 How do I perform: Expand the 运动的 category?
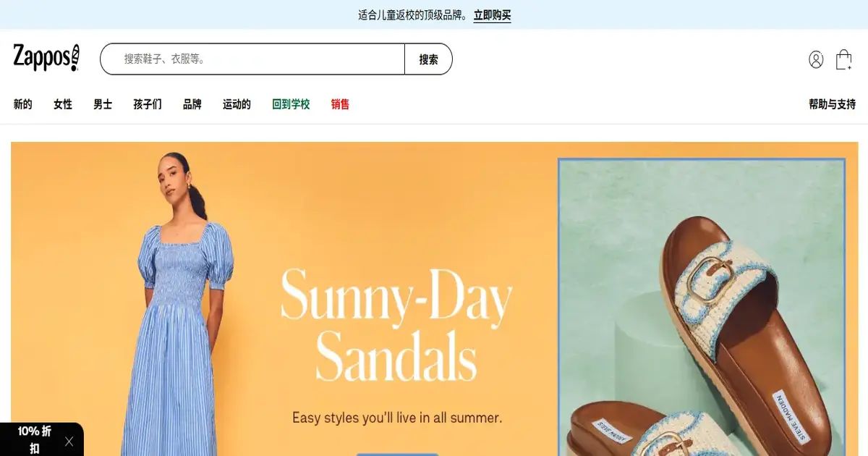tap(237, 104)
